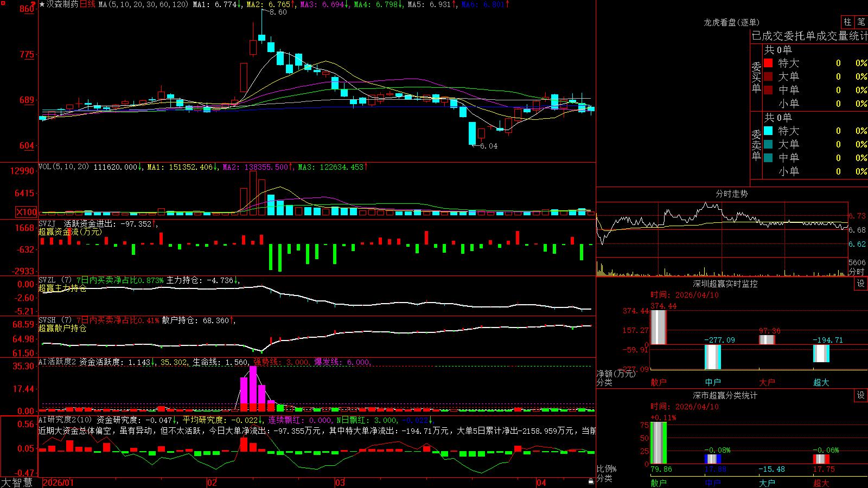Click the star icon before 汉森制药
Image resolution: width=868 pixels, height=488 pixels.
42,4
